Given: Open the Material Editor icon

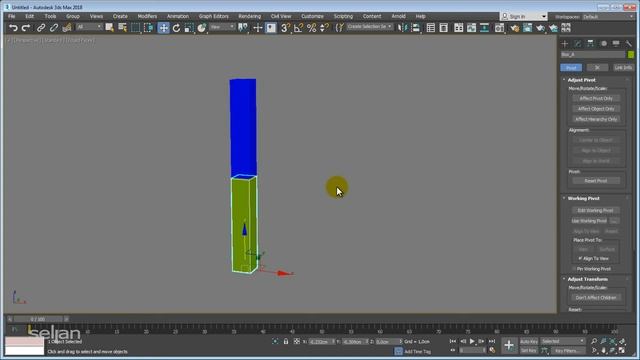Looking at the screenshot, I should tap(499, 28).
